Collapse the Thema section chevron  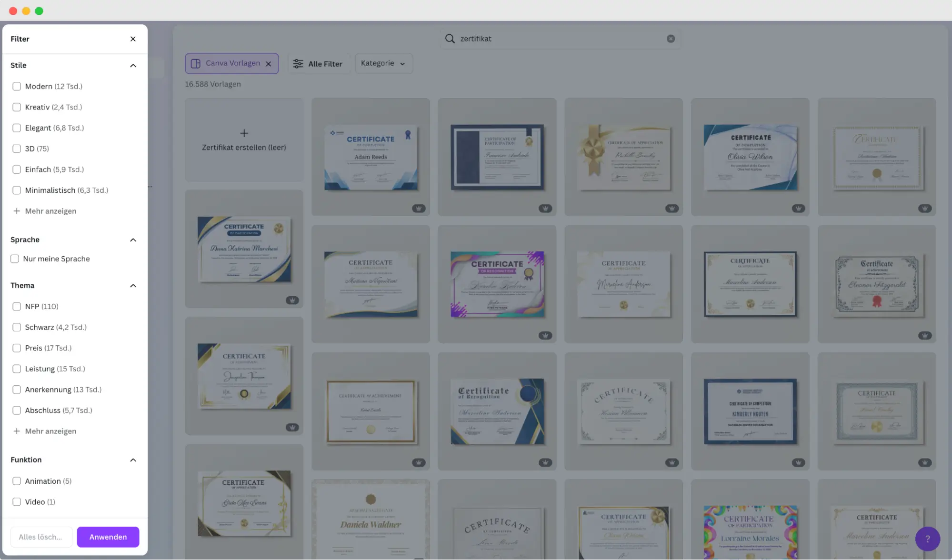(133, 285)
